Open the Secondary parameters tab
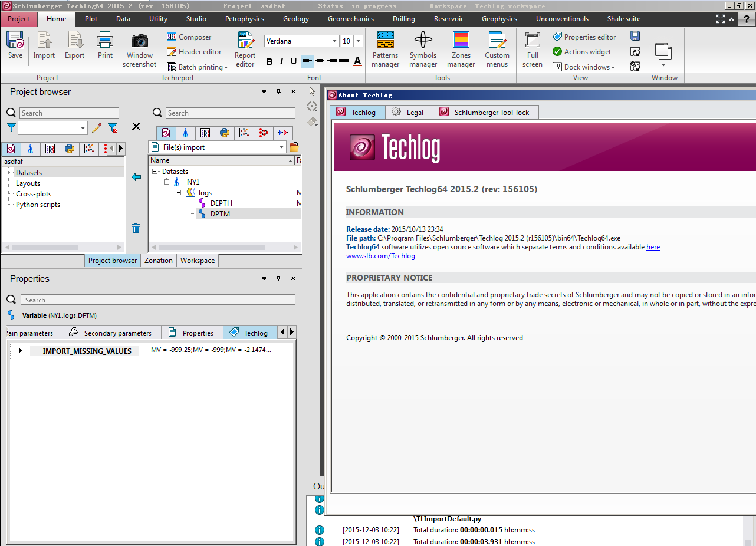Viewport: 756px width, 546px height. pos(111,333)
